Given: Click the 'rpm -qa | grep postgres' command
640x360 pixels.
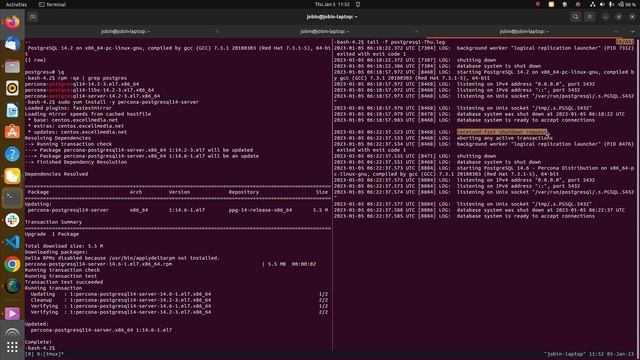Looking at the screenshot, I should point(91,78).
